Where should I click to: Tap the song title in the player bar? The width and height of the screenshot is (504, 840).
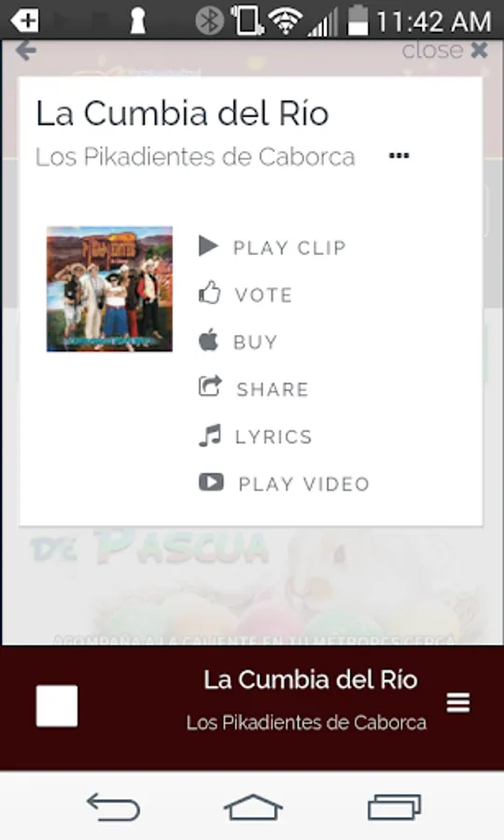(x=311, y=680)
